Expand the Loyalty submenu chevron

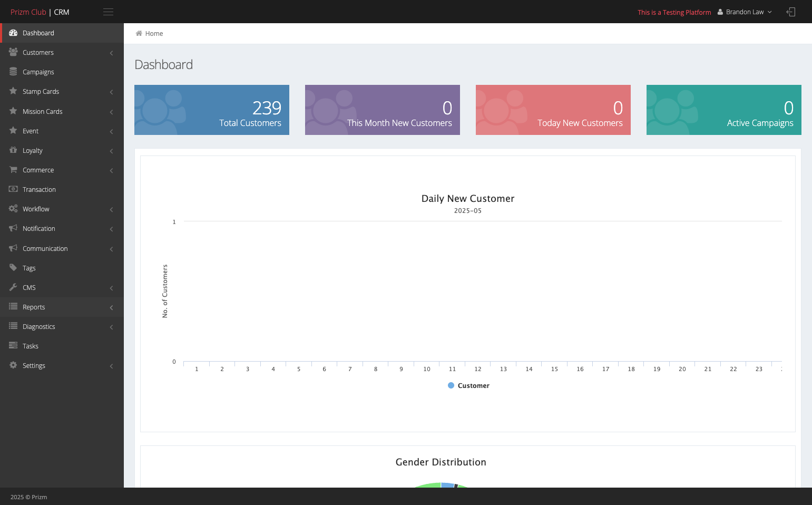pos(111,151)
